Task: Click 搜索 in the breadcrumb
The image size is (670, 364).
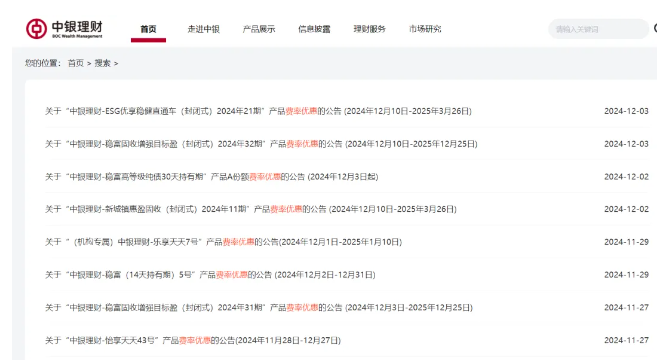Action: coord(103,63)
